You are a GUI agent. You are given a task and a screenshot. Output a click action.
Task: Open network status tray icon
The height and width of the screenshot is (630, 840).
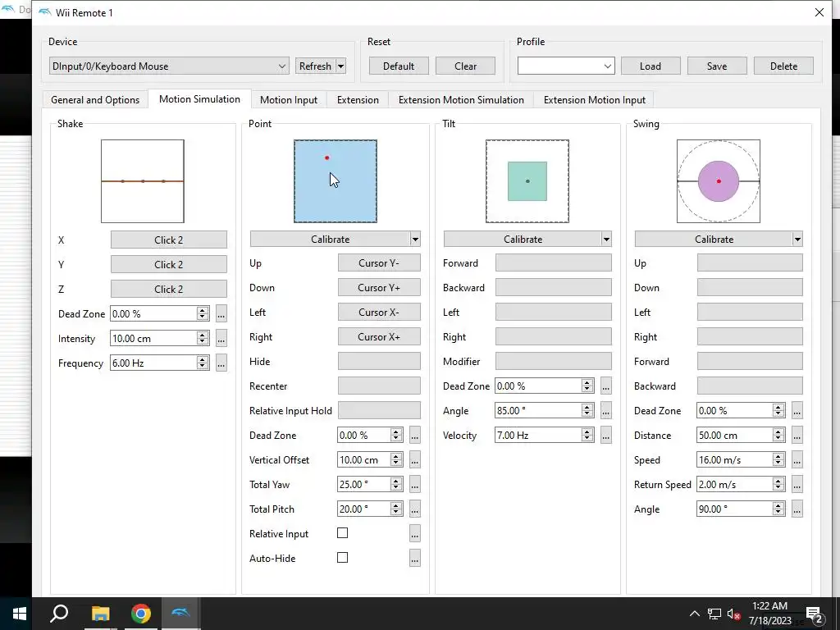coord(714,614)
